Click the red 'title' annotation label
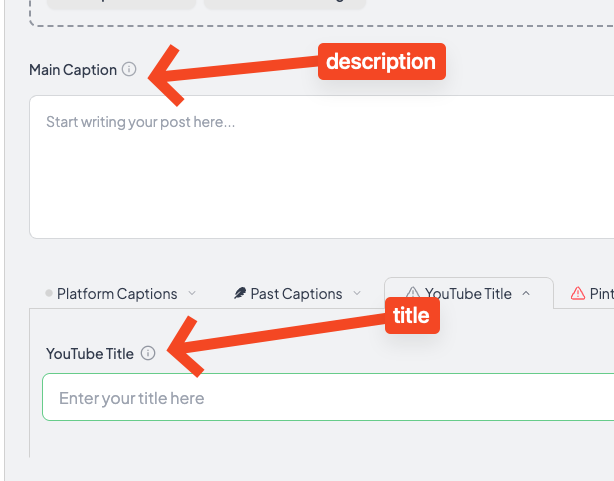This screenshot has height=481, width=614. click(x=412, y=315)
